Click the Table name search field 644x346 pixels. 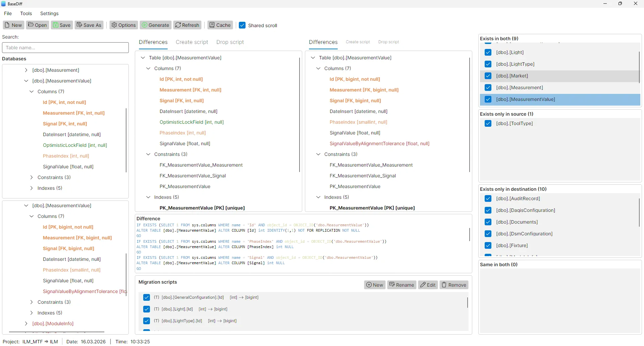(x=65, y=48)
